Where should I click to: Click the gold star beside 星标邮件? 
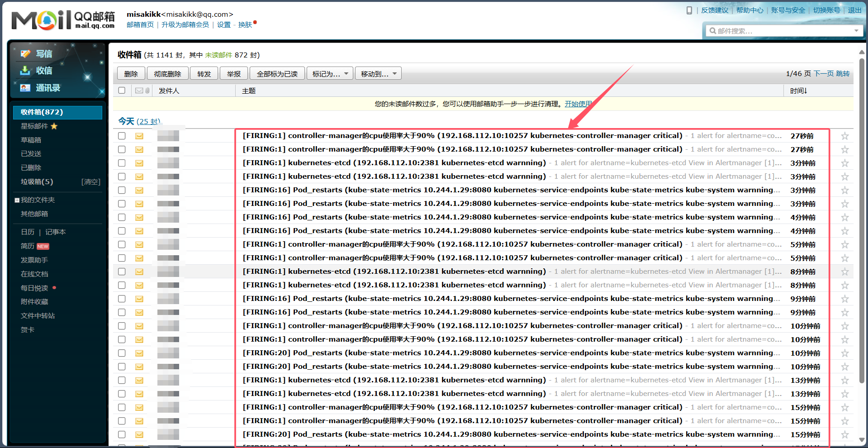coord(54,126)
